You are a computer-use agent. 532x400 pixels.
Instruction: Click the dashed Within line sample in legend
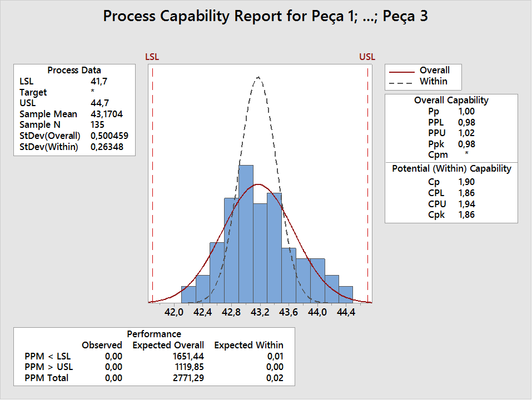[402, 82]
